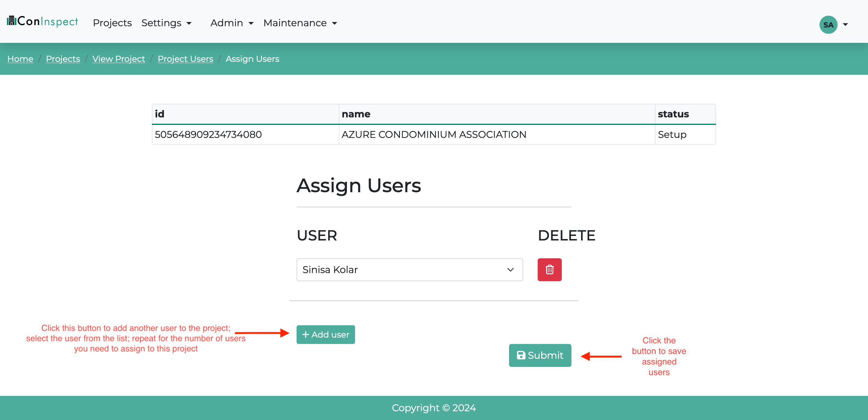Select AZURE CONDOMINIUM ASSOCIATION name cell

pyautogui.click(x=497, y=135)
